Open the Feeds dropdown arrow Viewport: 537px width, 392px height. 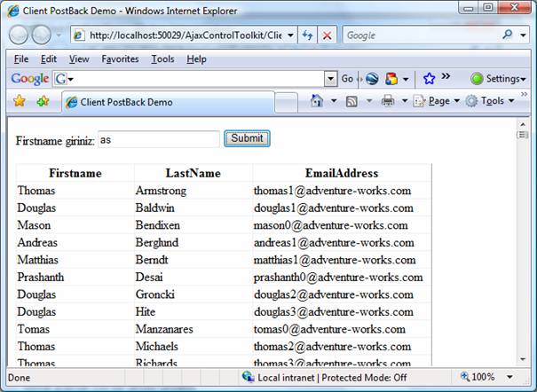click(x=369, y=101)
